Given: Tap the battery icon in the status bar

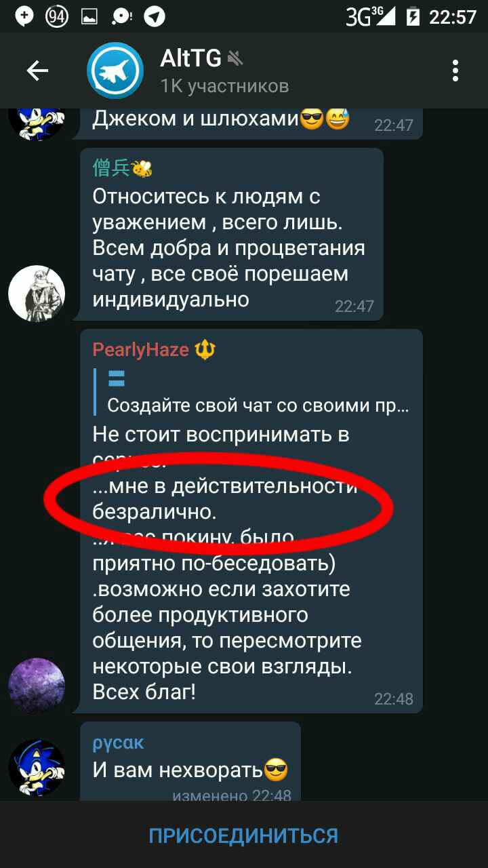Looking at the screenshot, I should (x=412, y=16).
